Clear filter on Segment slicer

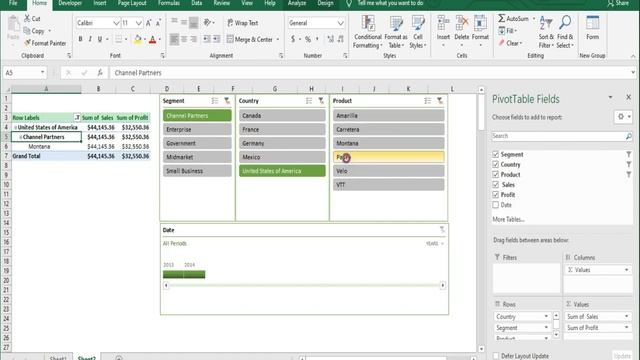tap(227, 100)
